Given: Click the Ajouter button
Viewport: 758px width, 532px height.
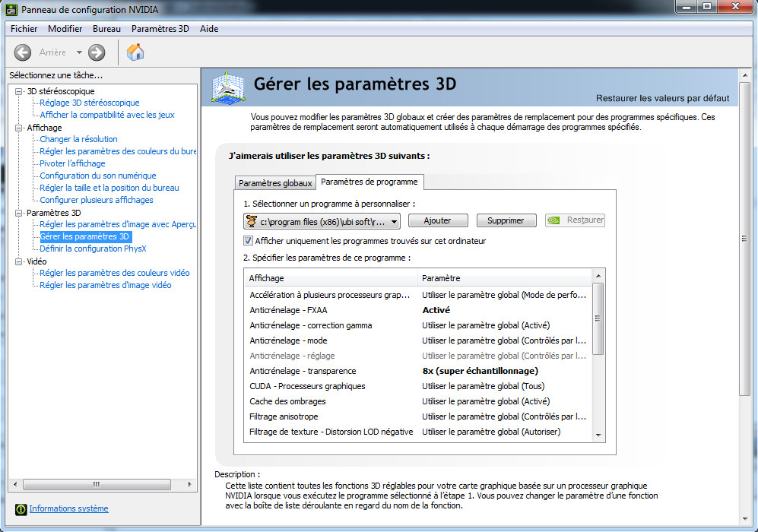Looking at the screenshot, I should coord(438,220).
